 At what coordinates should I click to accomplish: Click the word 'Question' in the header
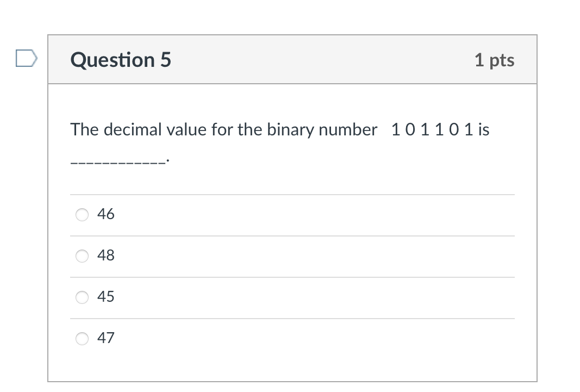point(113,60)
